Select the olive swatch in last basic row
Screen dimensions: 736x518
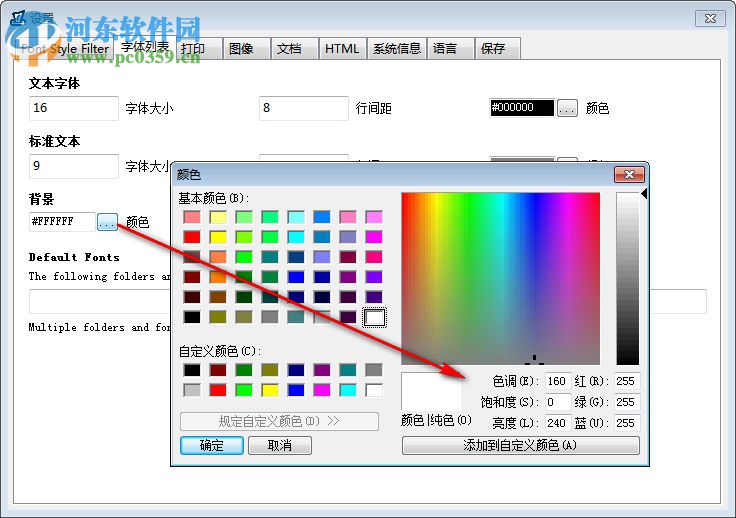[218, 317]
